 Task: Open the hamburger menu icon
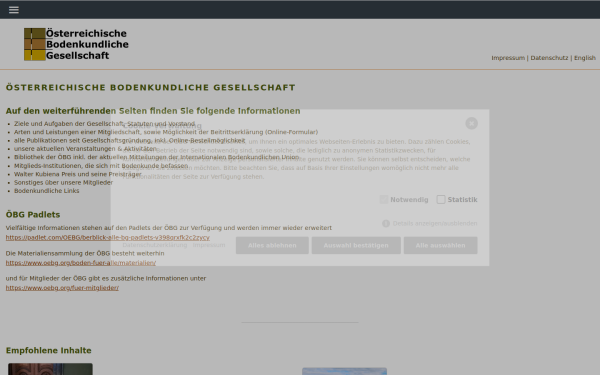(14, 10)
